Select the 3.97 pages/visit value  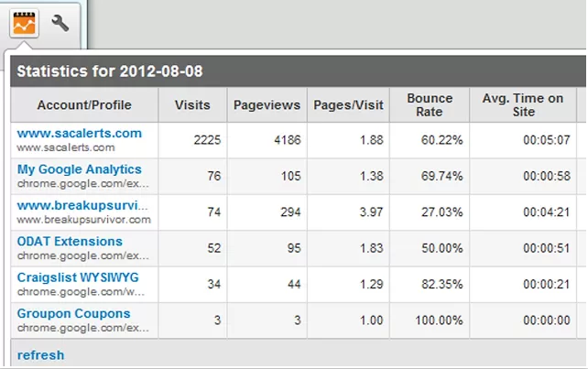(x=372, y=212)
